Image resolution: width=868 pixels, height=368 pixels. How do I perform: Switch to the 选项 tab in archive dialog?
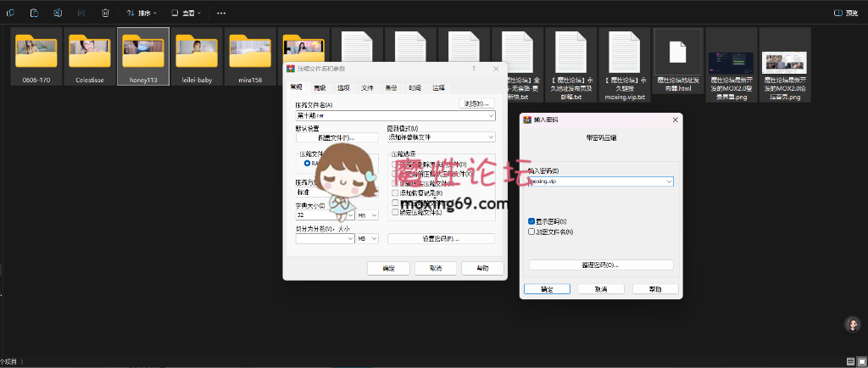pyautogui.click(x=343, y=87)
